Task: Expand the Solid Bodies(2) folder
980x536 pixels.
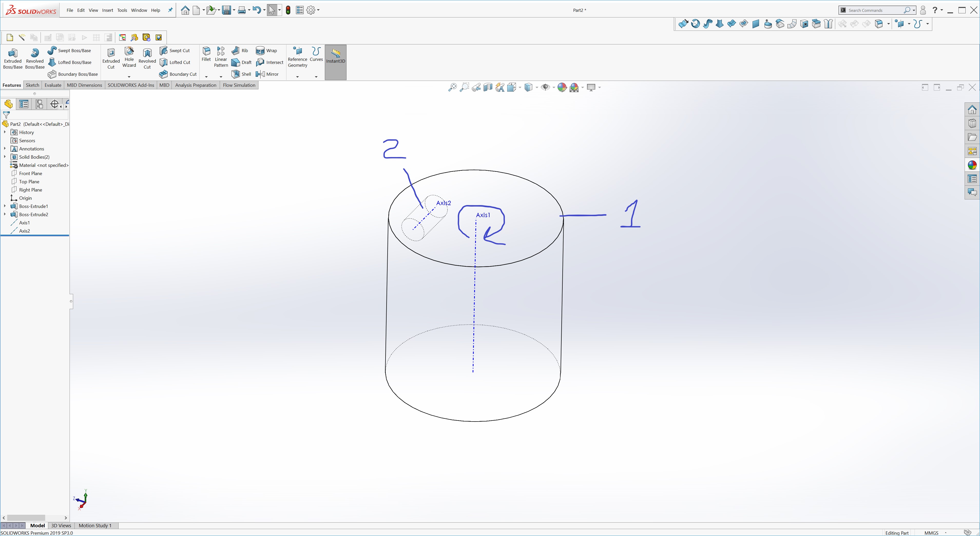Action: click(x=5, y=157)
